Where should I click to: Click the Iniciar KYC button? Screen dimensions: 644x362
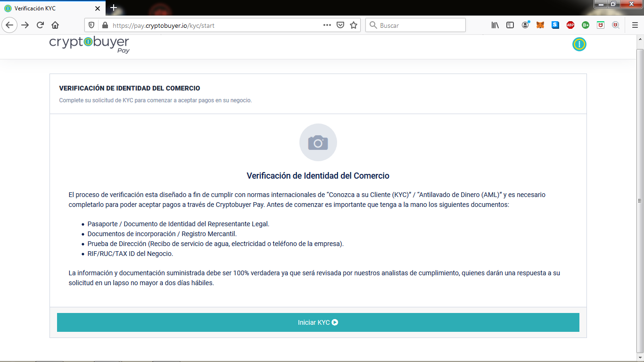pos(318,322)
